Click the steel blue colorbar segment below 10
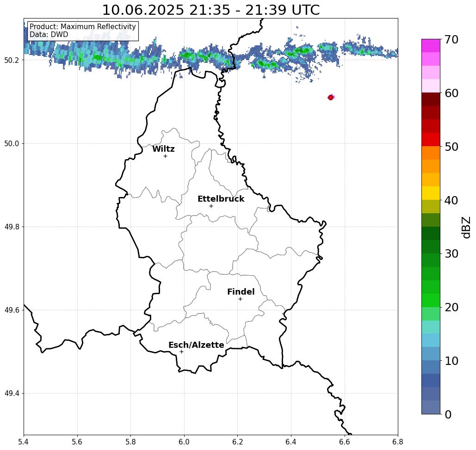The height and width of the screenshot is (450, 476). pos(431,367)
